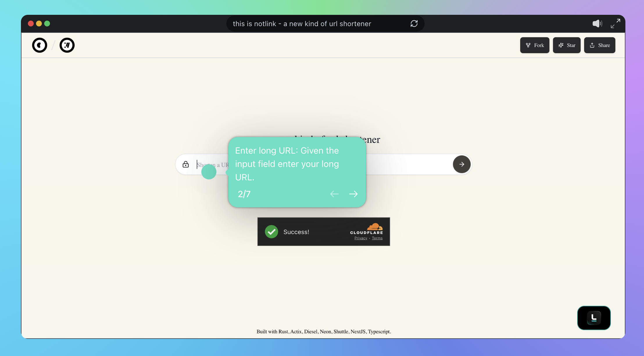Viewport: 644px width, 356px height.
Task: Click the page title address bar
Action: (x=302, y=24)
